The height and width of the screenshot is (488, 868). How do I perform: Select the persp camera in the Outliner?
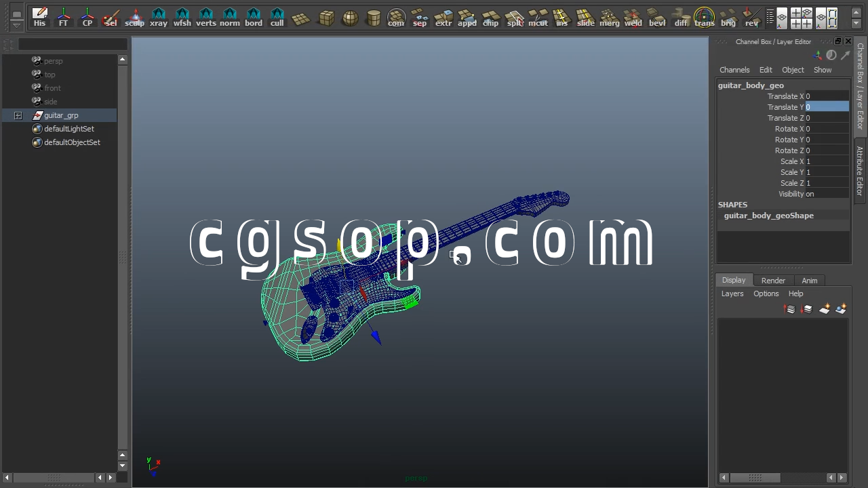tap(53, 61)
